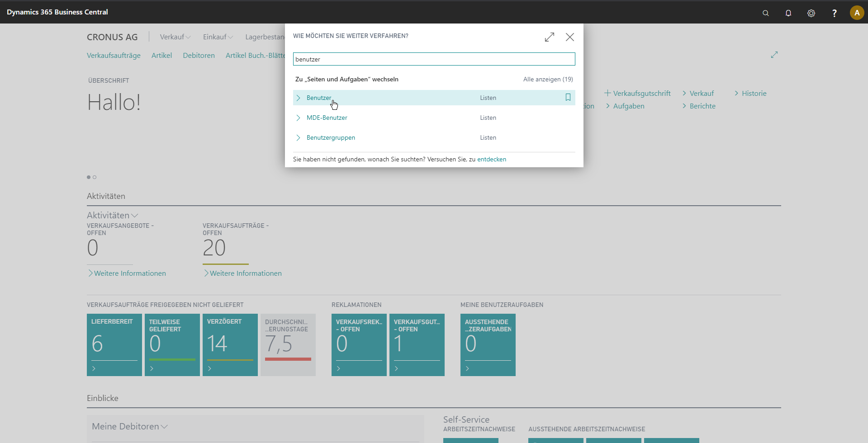Click the search magnifier icon in header
The image size is (868, 443).
click(x=765, y=13)
